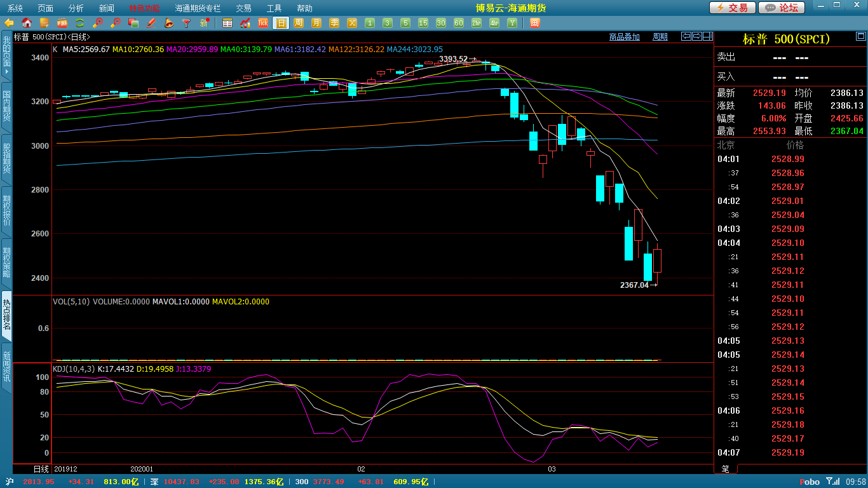868x488 pixels.
Task: Click the zoom in magnifier icon
Action: click(x=98, y=23)
